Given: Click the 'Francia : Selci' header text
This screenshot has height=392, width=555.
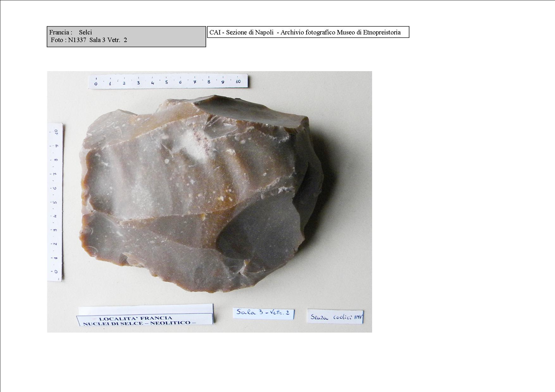Looking at the screenshot, I should click(71, 32).
